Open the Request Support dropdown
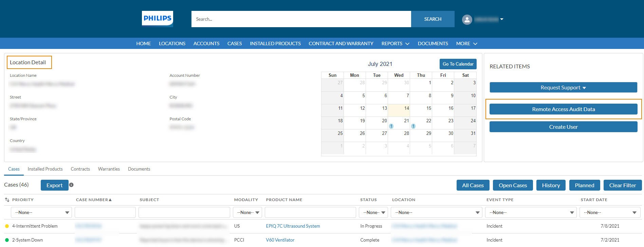This screenshot has height=247, width=644. tap(563, 87)
